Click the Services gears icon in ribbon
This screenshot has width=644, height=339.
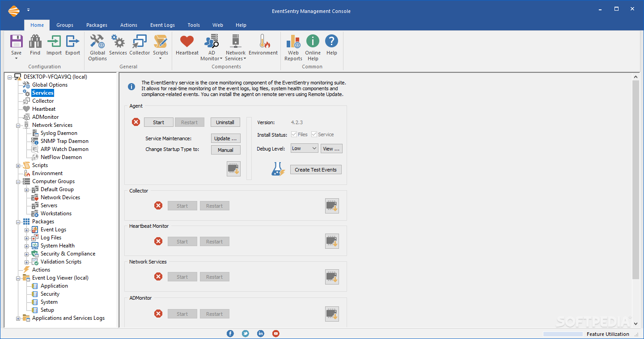coord(118,42)
